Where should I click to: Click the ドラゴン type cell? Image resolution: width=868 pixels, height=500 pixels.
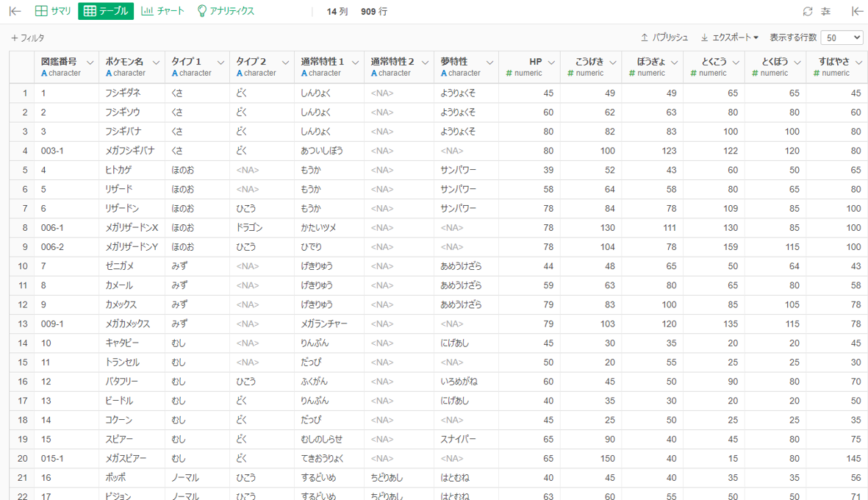[262, 228]
